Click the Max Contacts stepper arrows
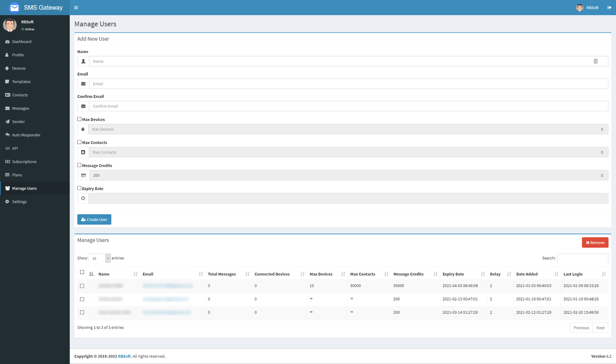 602,152
